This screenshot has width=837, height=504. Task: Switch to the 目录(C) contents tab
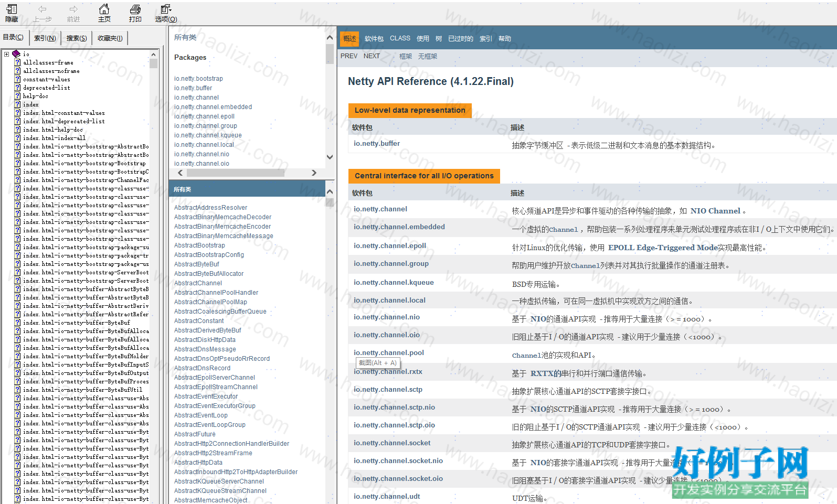[13, 37]
